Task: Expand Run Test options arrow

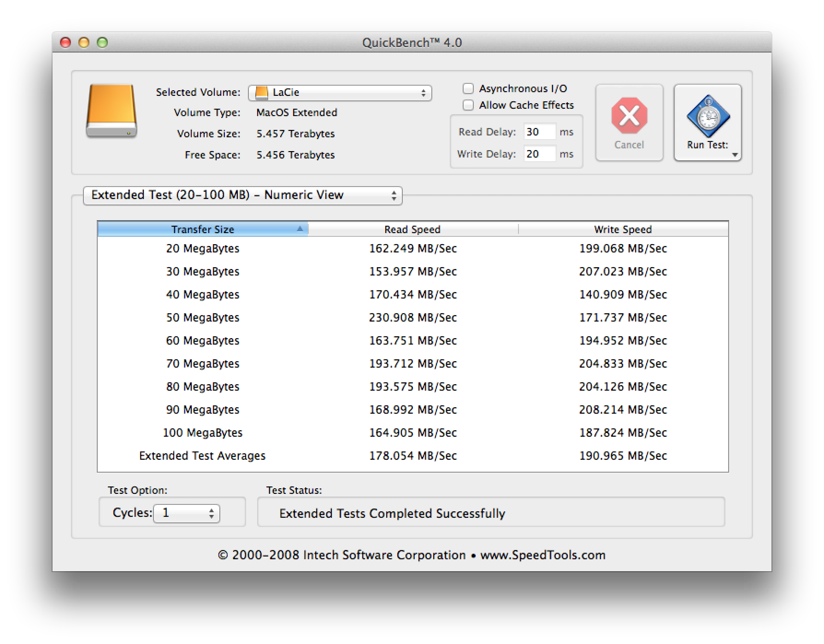Action: 735,155
